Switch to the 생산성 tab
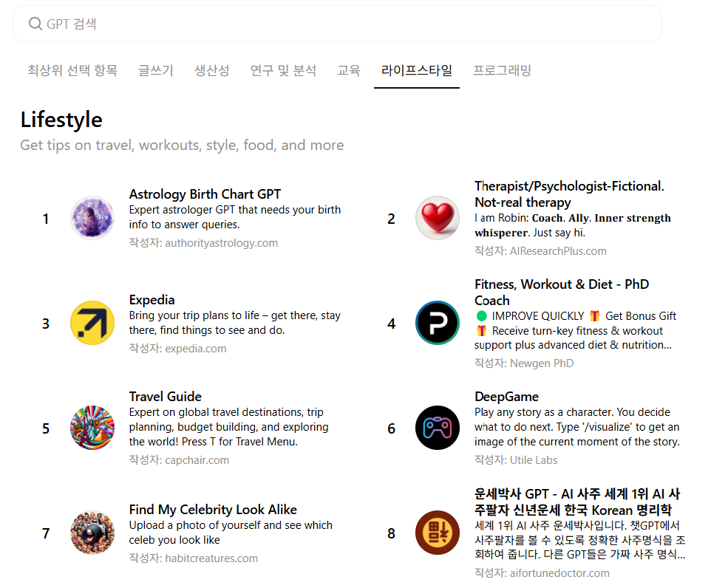 tap(211, 70)
